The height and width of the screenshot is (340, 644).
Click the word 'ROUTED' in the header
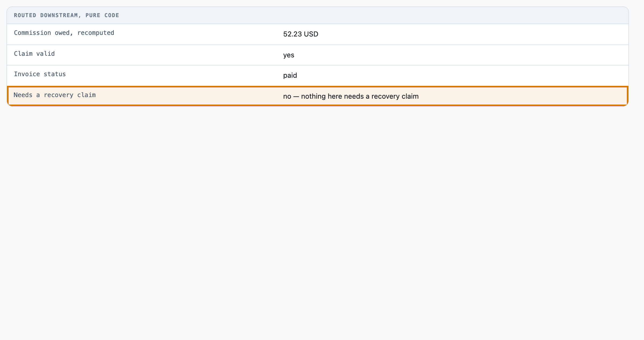25,15
